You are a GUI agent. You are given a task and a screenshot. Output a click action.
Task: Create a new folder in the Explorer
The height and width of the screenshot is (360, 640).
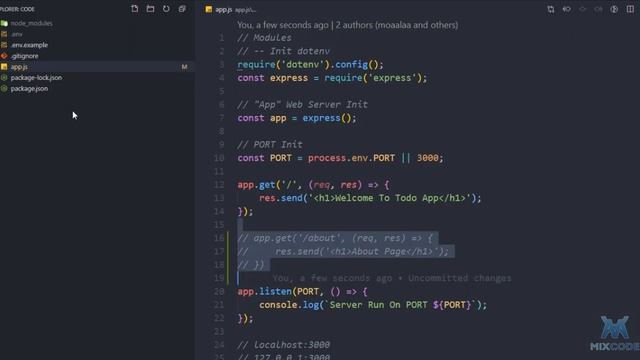pyautogui.click(x=150, y=9)
